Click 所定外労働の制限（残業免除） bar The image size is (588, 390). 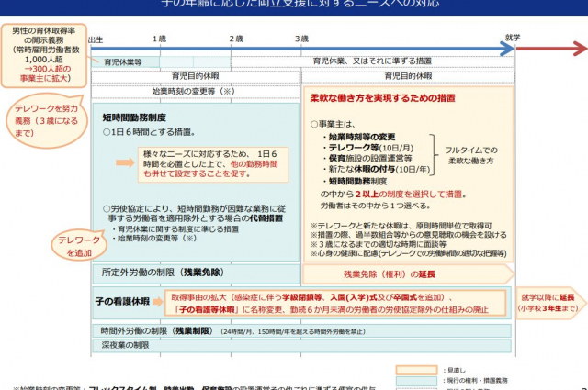196,273
